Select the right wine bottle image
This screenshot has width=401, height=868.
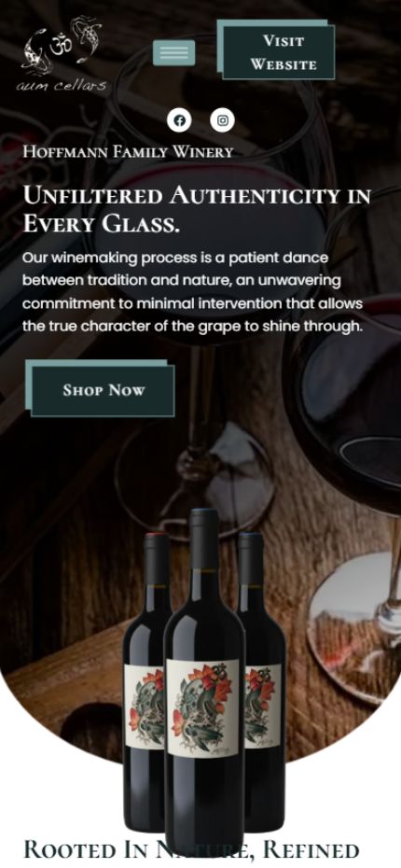[x=262, y=683]
